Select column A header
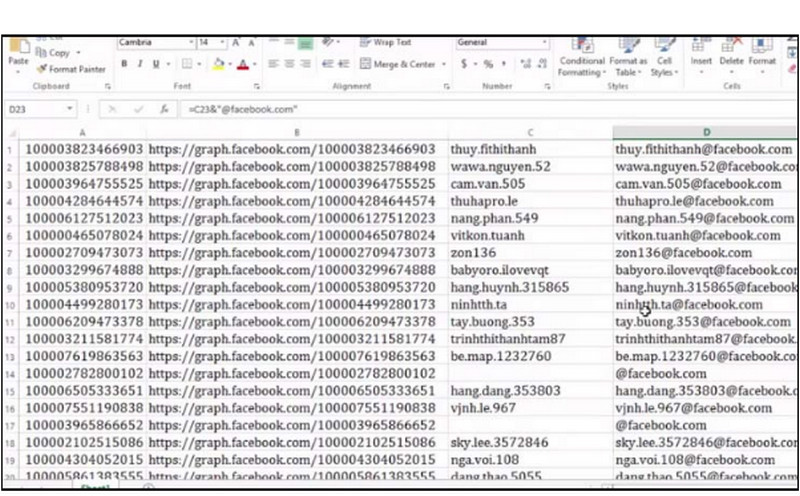Screen dimensions: 800x496 coord(83,133)
